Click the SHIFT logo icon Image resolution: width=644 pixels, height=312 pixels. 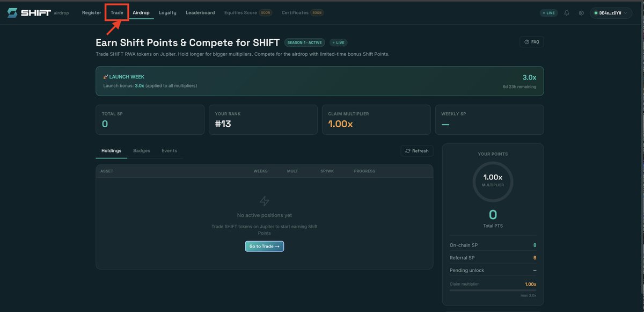coord(12,13)
